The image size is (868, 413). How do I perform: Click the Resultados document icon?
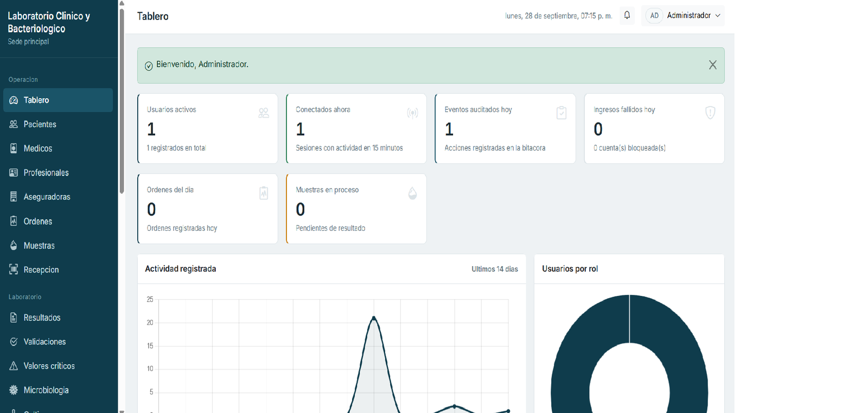(14, 318)
